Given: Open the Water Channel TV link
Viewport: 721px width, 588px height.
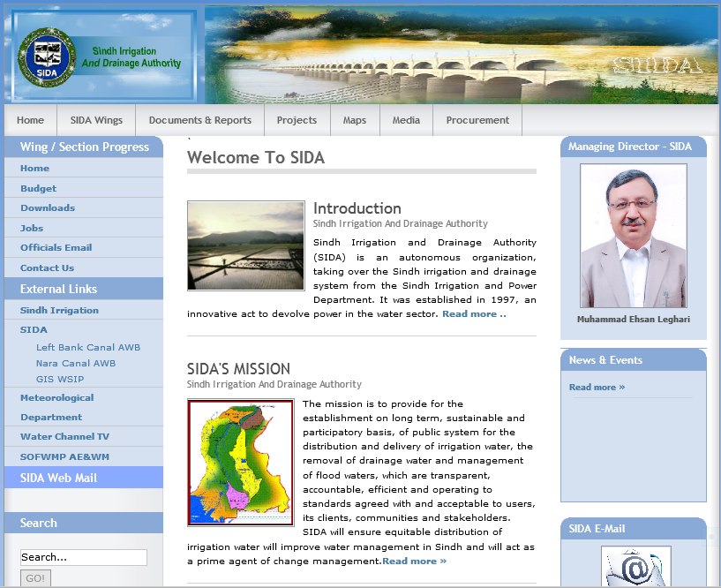Looking at the screenshot, I should coord(64,437).
